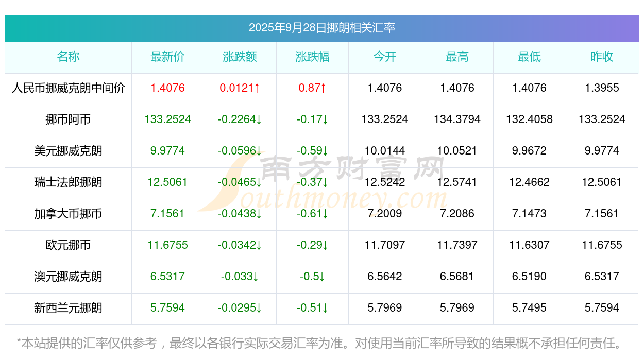Screen dimensions: 644x359
Task: Click the lowest value 7.1473
Action: 530,214
